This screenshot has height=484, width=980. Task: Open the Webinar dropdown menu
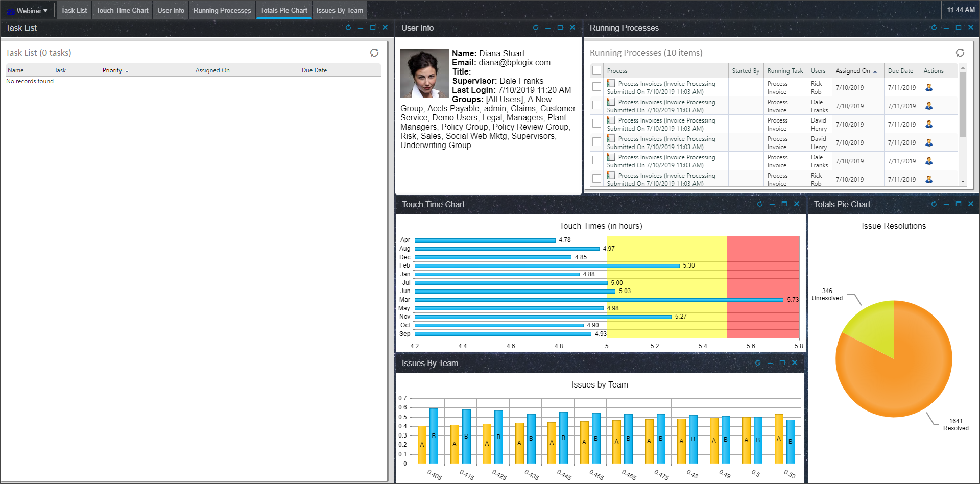28,11
